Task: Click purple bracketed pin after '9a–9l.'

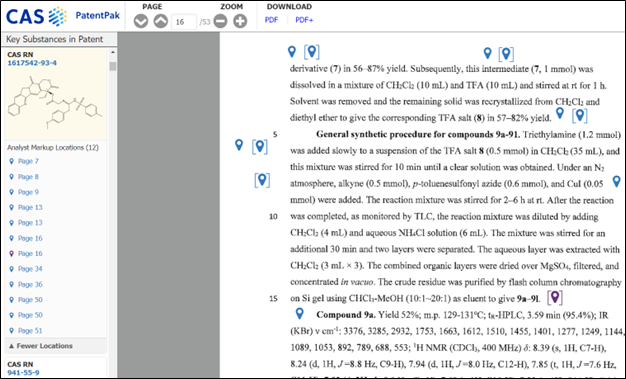Action: 555,298
